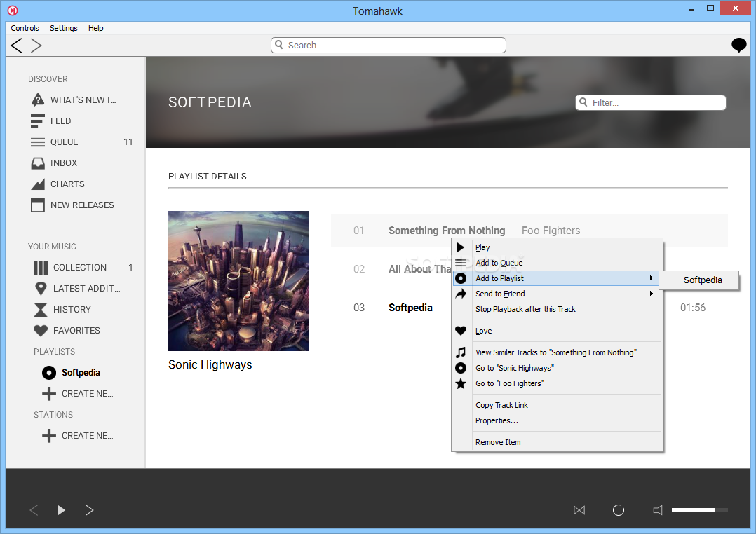
Task: Click the global Search field
Action: (x=388, y=46)
